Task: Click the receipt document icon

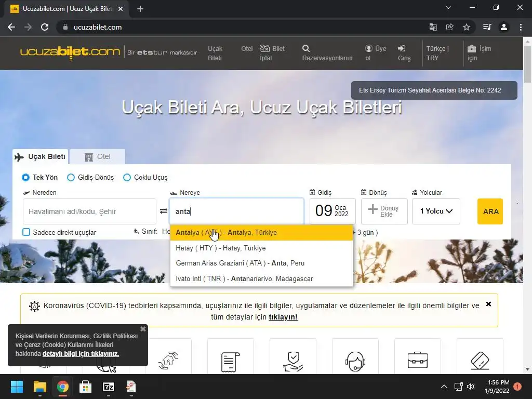Action: (x=230, y=362)
